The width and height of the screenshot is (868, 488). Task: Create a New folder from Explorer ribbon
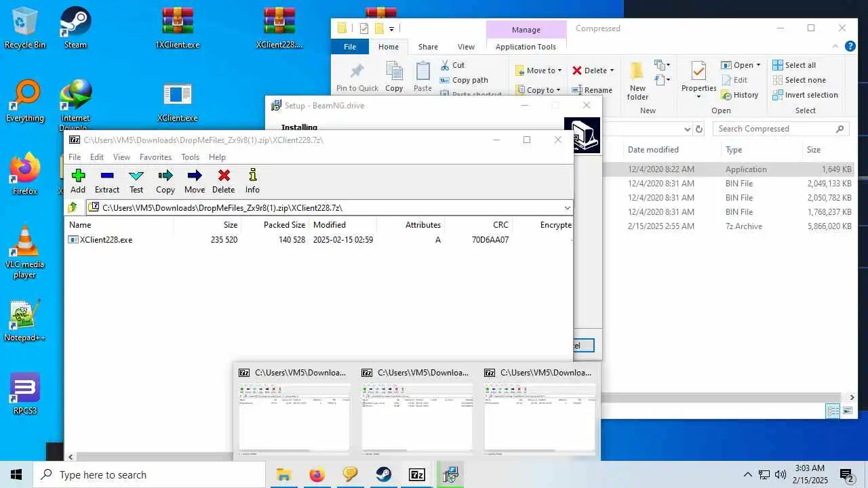(x=637, y=81)
